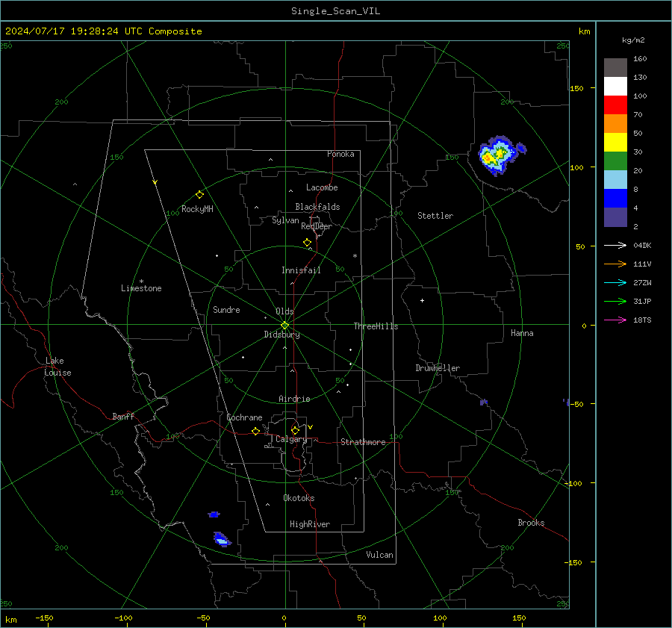Click the Okotoks city label
Image resolution: width=672 pixels, height=628 pixels.
299,498
